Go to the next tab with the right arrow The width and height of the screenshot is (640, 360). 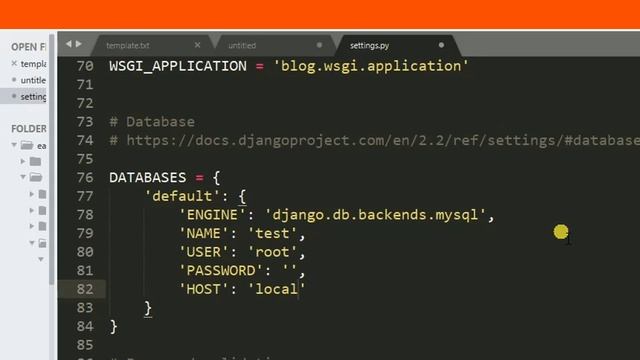click(79, 44)
